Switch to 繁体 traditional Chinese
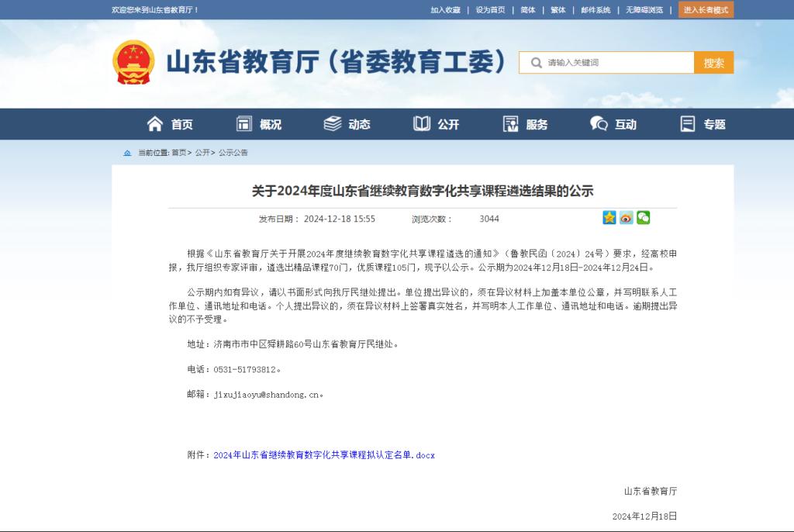Viewport: 794px width, 532px height. [558, 9]
